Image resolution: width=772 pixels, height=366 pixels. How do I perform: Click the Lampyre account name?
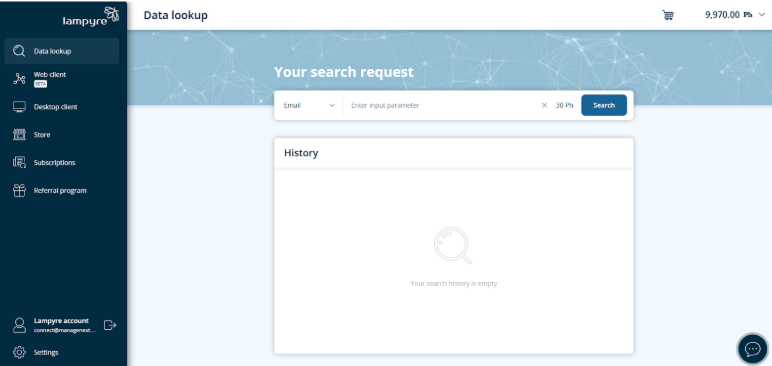point(61,321)
